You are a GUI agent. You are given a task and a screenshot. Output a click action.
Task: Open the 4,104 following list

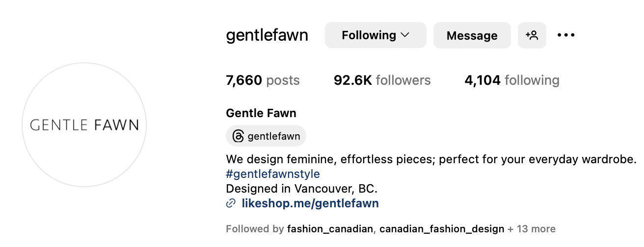(511, 80)
